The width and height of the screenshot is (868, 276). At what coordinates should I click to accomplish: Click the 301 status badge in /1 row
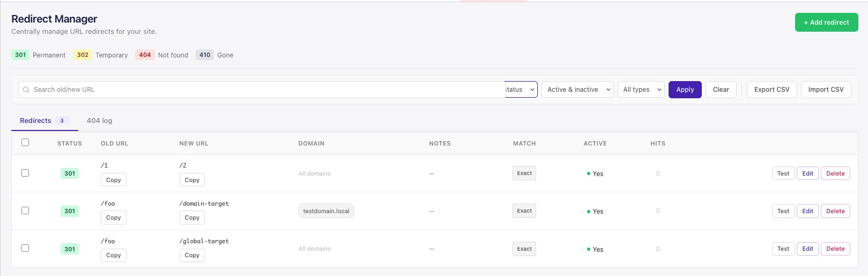pos(70,173)
